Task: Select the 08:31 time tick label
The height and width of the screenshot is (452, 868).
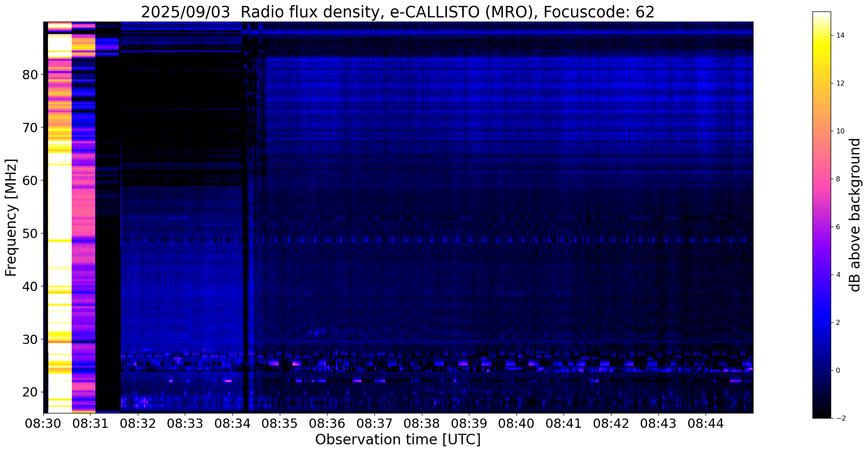Action: pyautogui.click(x=91, y=424)
